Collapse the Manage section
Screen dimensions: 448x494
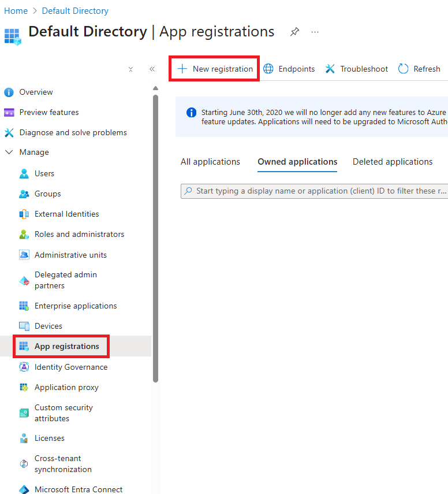[9, 152]
